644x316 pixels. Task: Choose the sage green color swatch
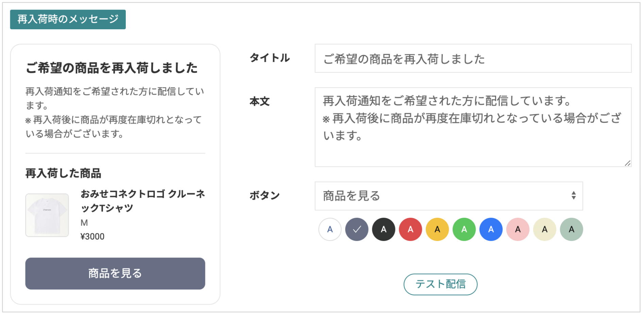[x=572, y=229]
